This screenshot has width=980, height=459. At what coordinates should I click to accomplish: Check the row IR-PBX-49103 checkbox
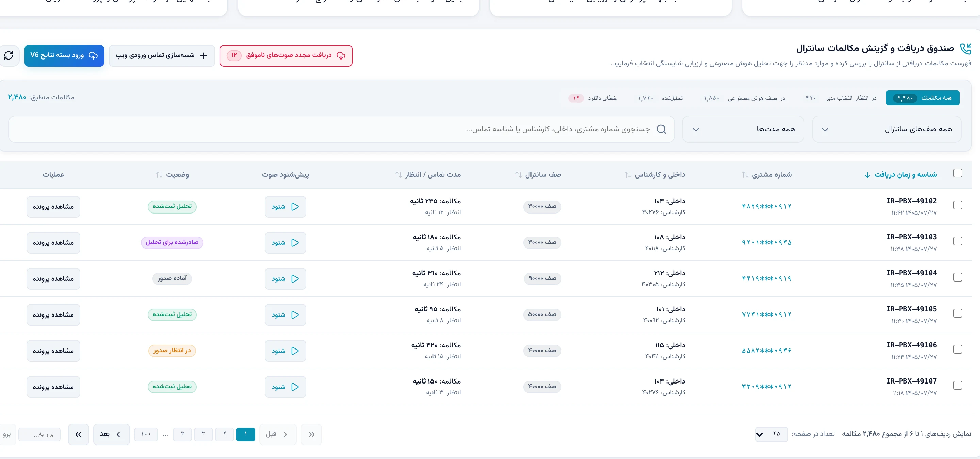click(x=958, y=241)
